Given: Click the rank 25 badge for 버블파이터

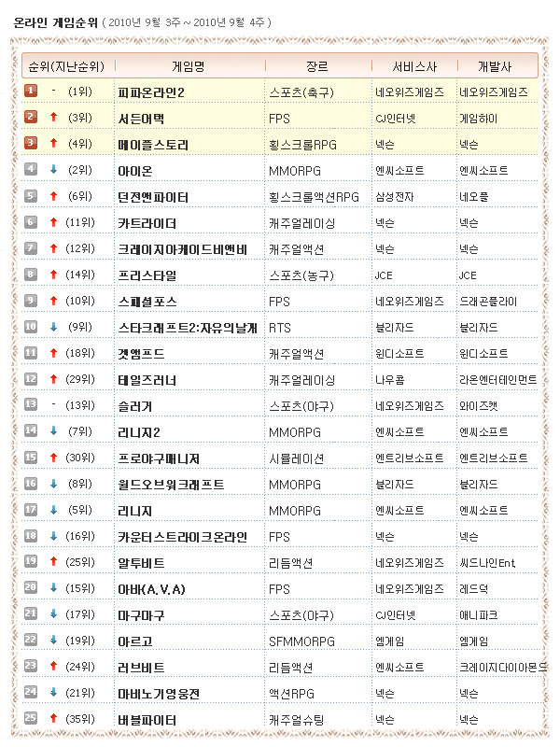Looking at the screenshot, I should pos(31,718).
